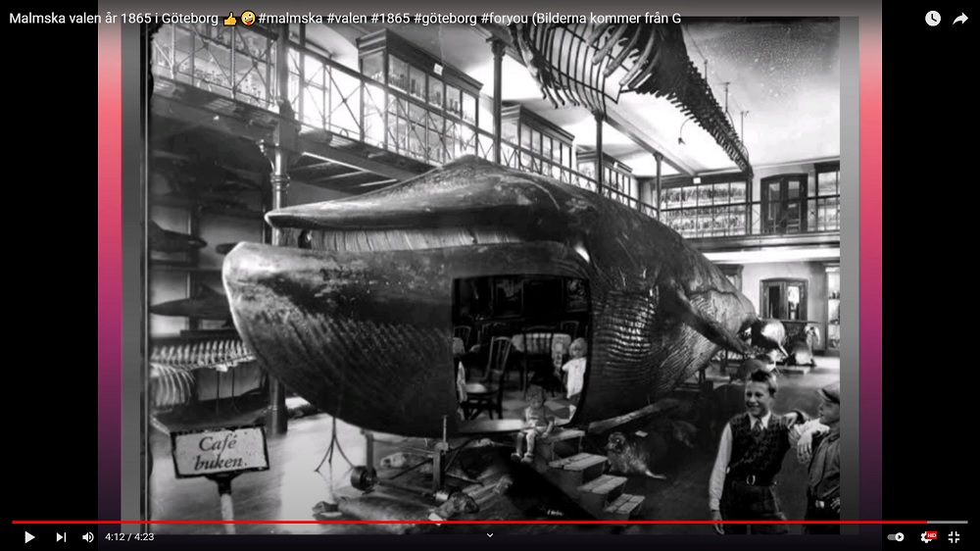Viewport: 980px width, 551px height.
Task: Click the 'Café buken' sign in the video
Action: (x=220, y=451)
